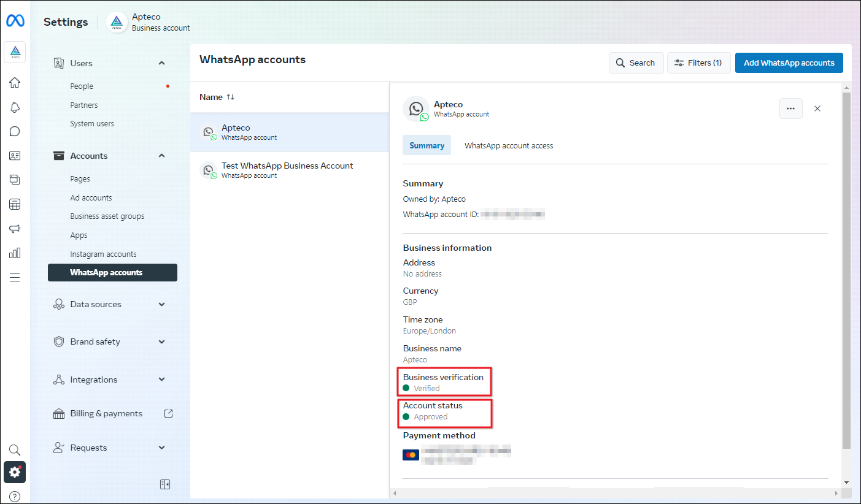Open People under Users
The image size is (861, 504).
click(x=82, y=86)
